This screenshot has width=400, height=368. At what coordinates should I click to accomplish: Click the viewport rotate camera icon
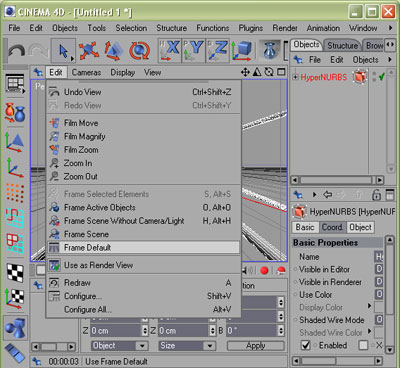[x=269, y=72]
